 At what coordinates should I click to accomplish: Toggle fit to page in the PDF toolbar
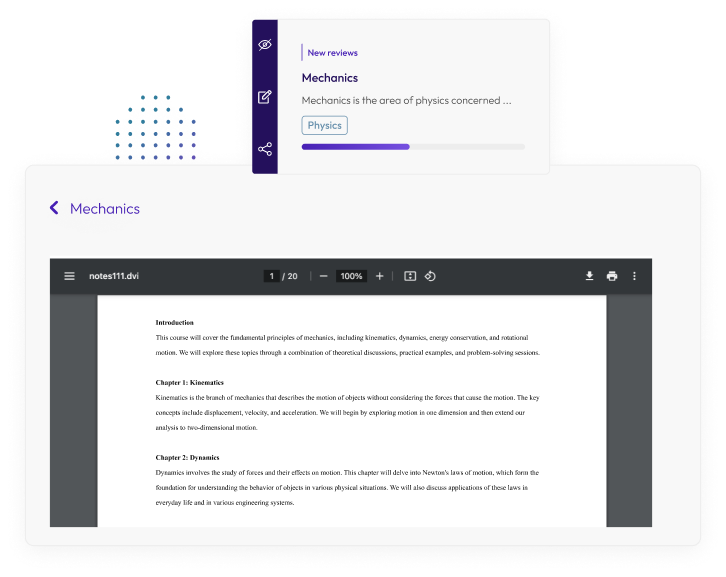coord(410,276)
